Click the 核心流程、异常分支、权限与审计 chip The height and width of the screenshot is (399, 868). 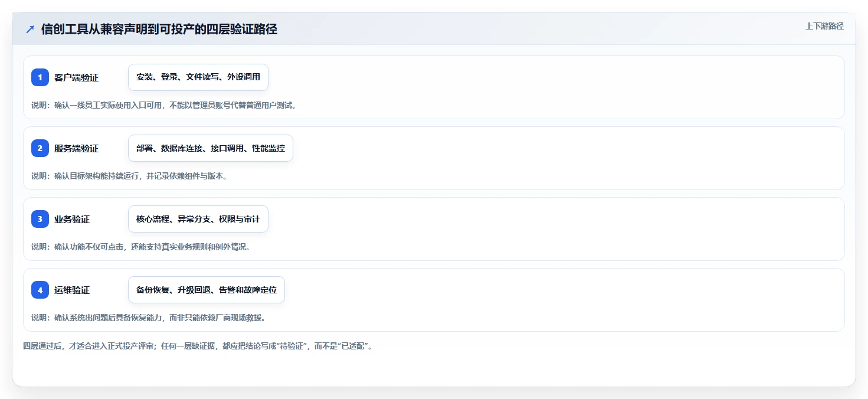(x=198, y=219)
